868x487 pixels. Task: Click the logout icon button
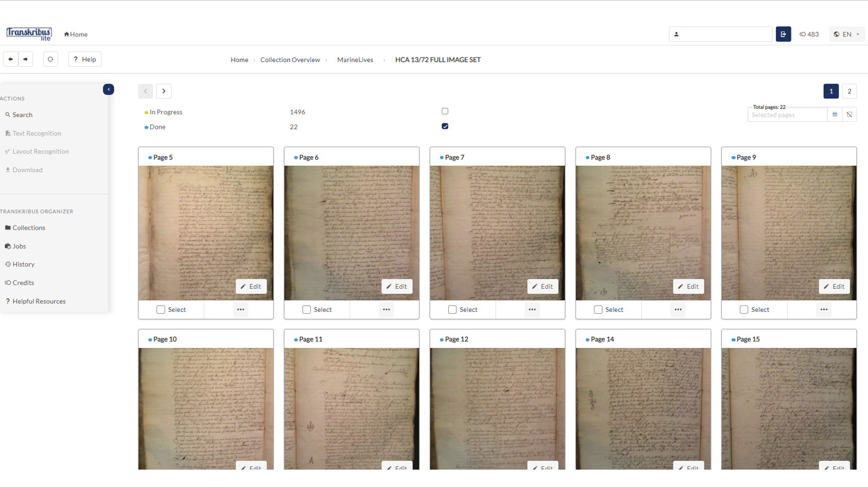click(783, 34)
